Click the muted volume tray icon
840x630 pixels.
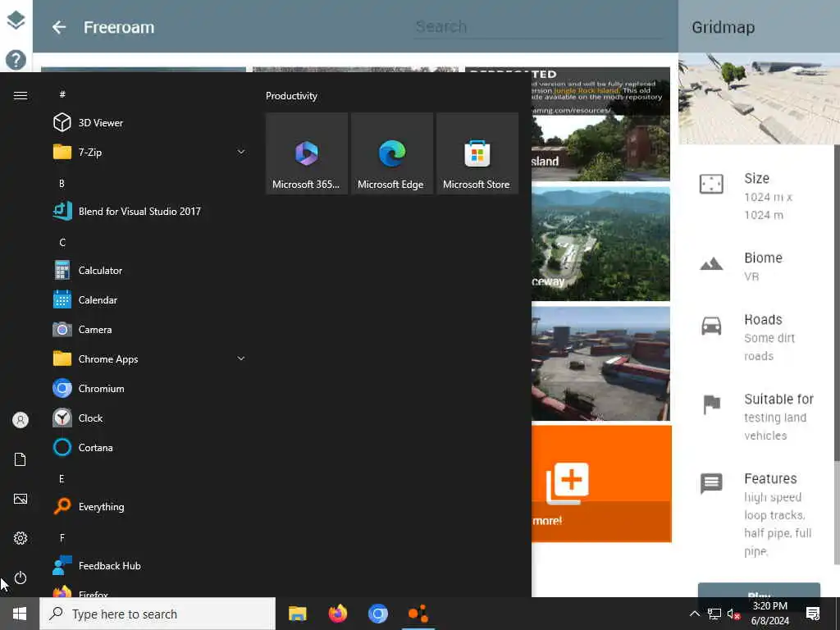coord(733,614)
